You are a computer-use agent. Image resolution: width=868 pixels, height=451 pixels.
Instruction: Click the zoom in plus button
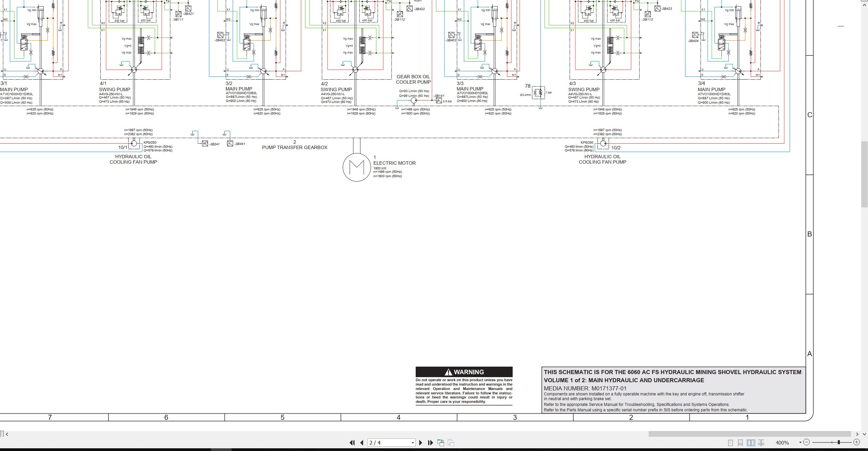[856, 442]
